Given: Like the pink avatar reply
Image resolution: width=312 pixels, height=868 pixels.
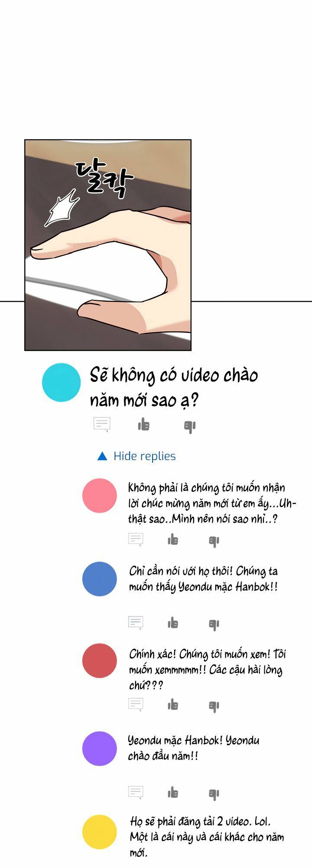Looking at the screenshot, I should tap(173, 539).
